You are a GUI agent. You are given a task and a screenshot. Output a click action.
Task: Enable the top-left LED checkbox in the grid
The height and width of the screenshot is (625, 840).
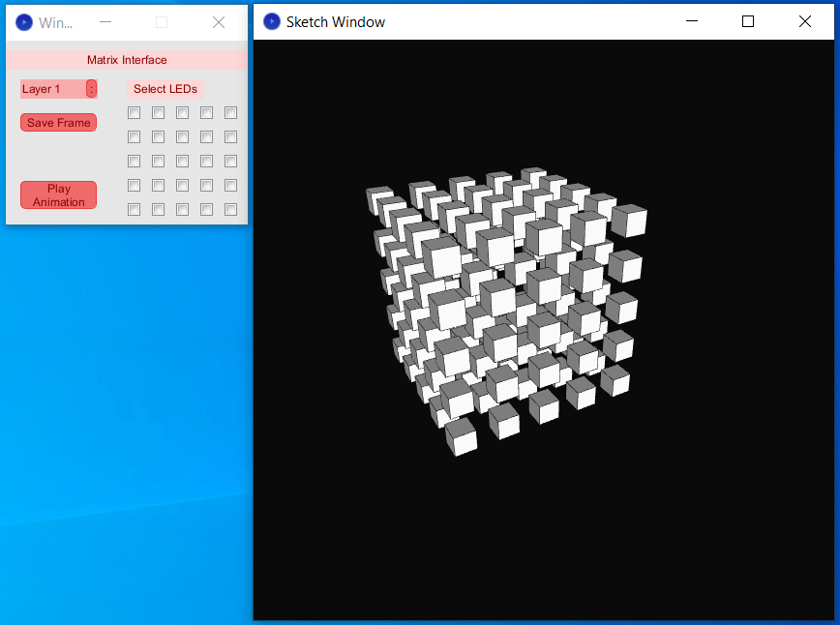[134, 112]
